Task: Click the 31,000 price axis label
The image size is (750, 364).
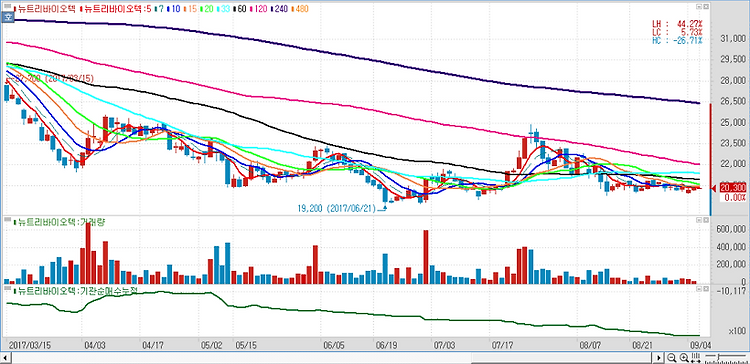Action: (733, 38)
